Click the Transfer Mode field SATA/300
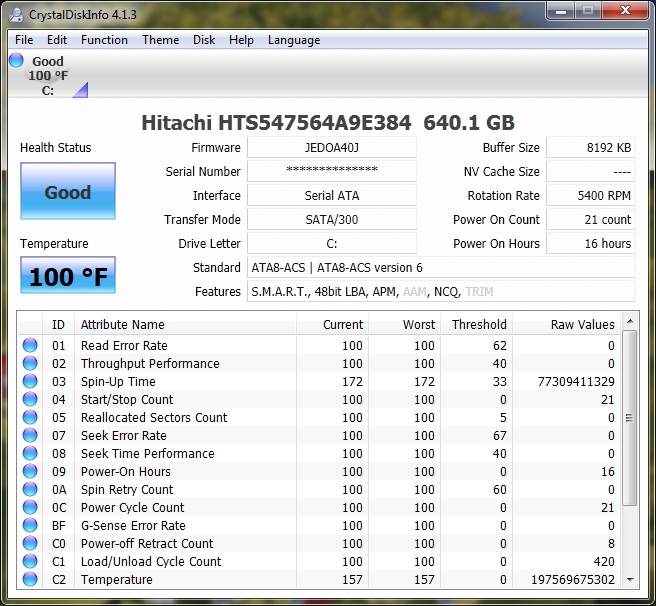The image size is (656, 606). (x=332, y=219)
